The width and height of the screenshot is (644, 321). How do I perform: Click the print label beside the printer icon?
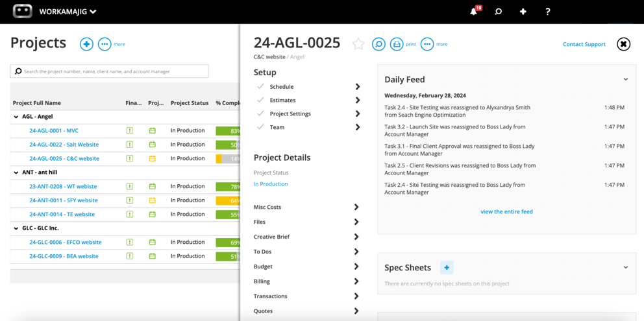[411, 44]
